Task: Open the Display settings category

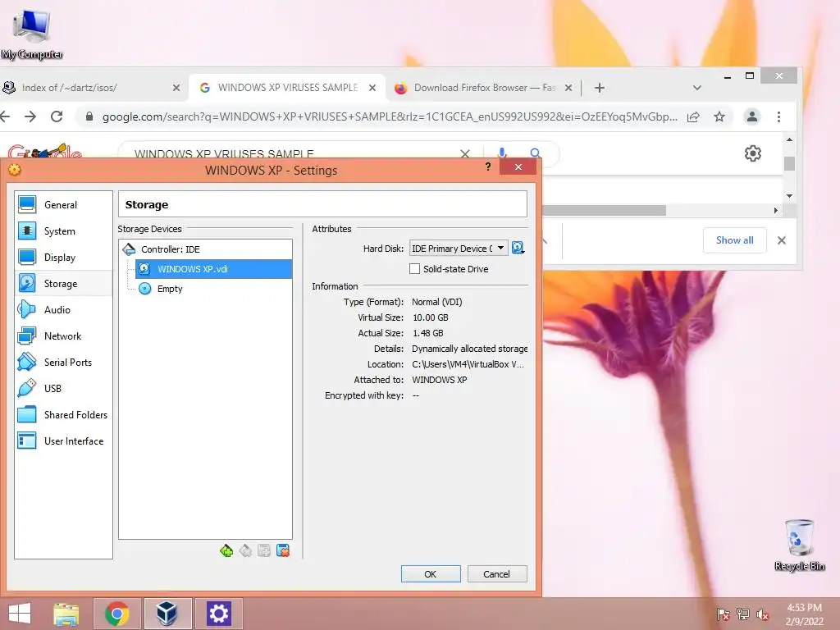Action: pyautogui.click(x=63, y=257)
